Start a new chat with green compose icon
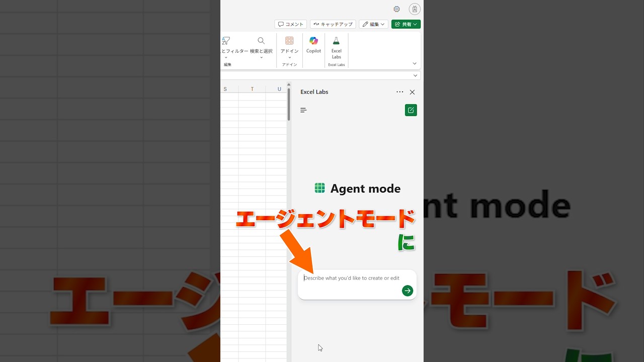Viewport: 644px width, 362px height. click(x=411, y=110)
